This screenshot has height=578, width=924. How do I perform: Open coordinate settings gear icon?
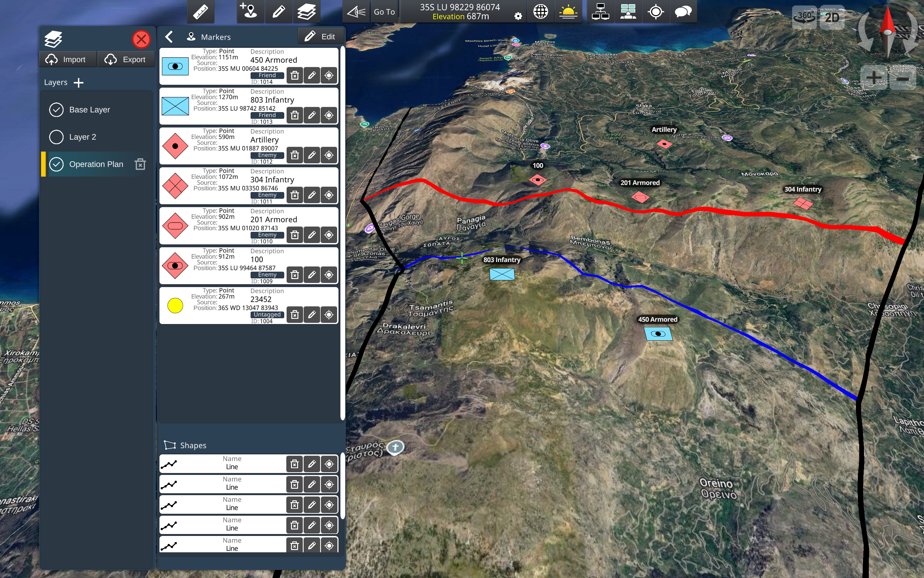point(518,16)
